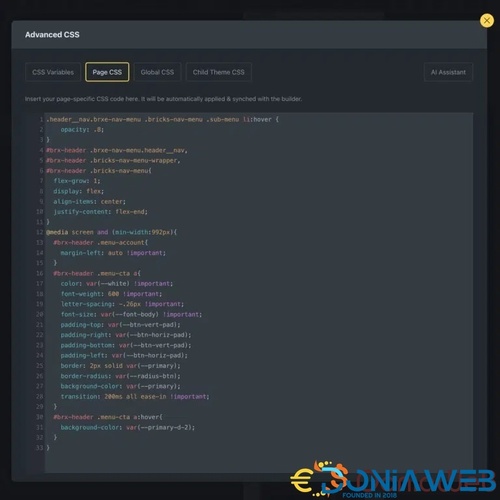Place cursor on the justify-content: flex-end line
Image resolution: width=500 pixels, height=500 pixels.
(x=100, y=212)
